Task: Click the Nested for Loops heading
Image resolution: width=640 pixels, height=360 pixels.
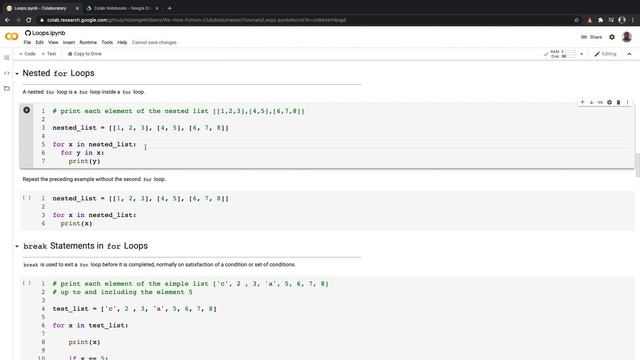Action: pos(58,73)
